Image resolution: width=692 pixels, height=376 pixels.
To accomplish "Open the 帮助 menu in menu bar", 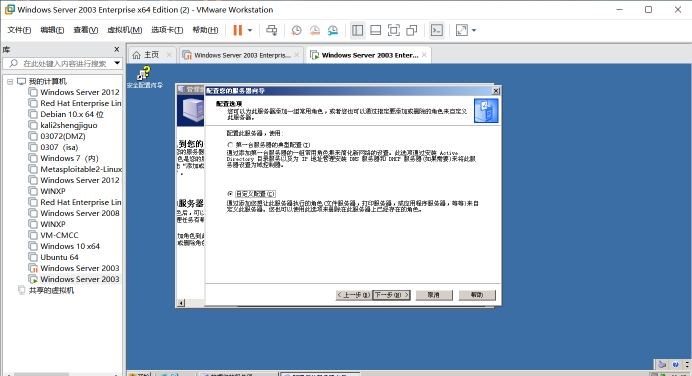I will tap(205, 30).
